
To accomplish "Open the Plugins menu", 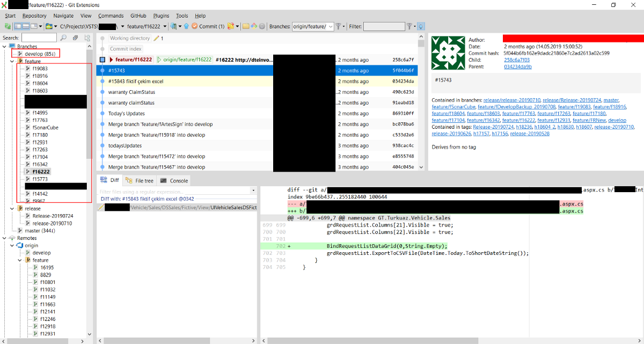I will pos(160,16).
